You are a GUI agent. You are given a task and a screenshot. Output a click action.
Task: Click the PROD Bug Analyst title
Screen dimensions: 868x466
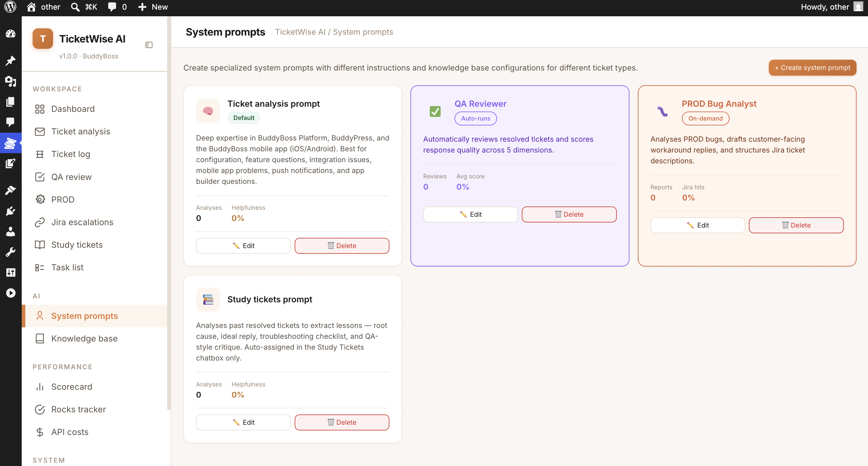(x=719, y=104)
